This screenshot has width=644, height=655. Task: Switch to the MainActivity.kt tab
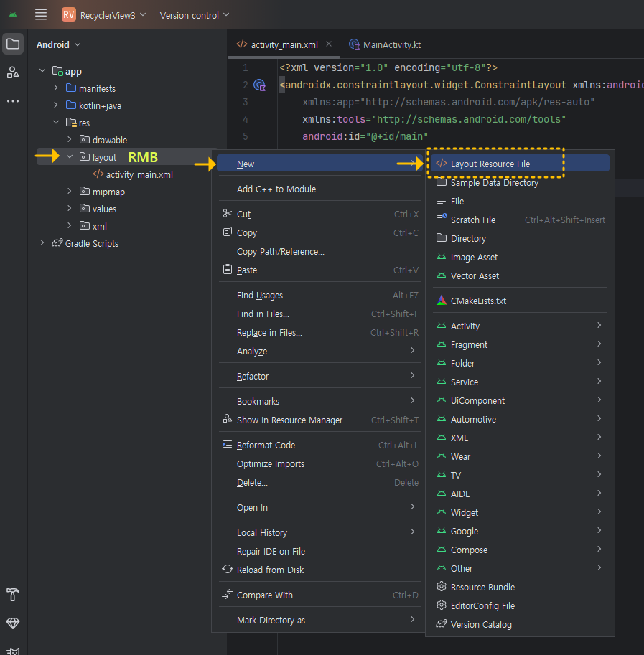[x=385, y=44]
